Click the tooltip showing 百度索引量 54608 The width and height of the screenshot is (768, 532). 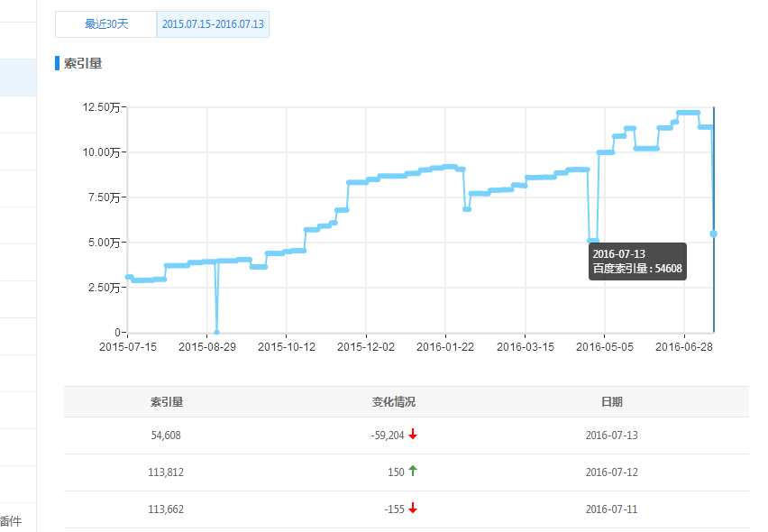click(x=637, y=261)
